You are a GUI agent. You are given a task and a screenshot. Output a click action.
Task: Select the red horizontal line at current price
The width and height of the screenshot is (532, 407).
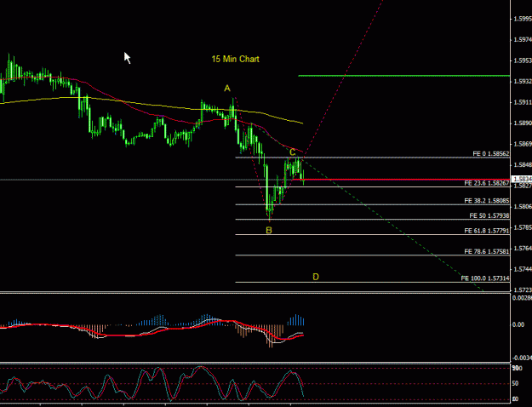tap(401, 180)
